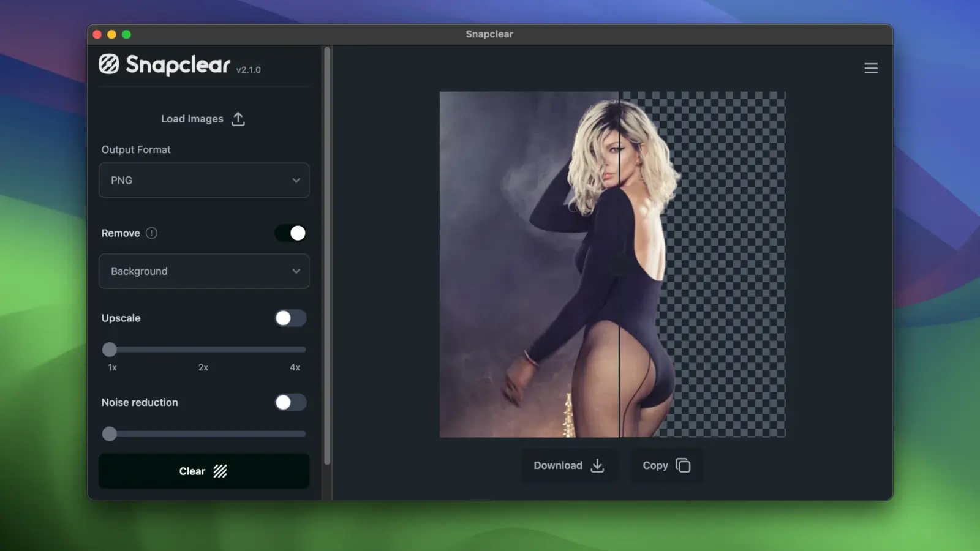Click the Snapclear window title bar
The height and width of the screenshot is (551, 980).
(x=489, y=34)
